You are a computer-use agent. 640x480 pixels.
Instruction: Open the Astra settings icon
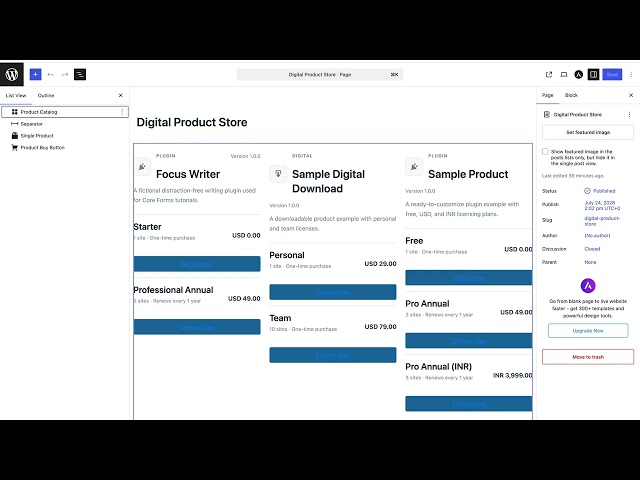(x=578, y=74)
